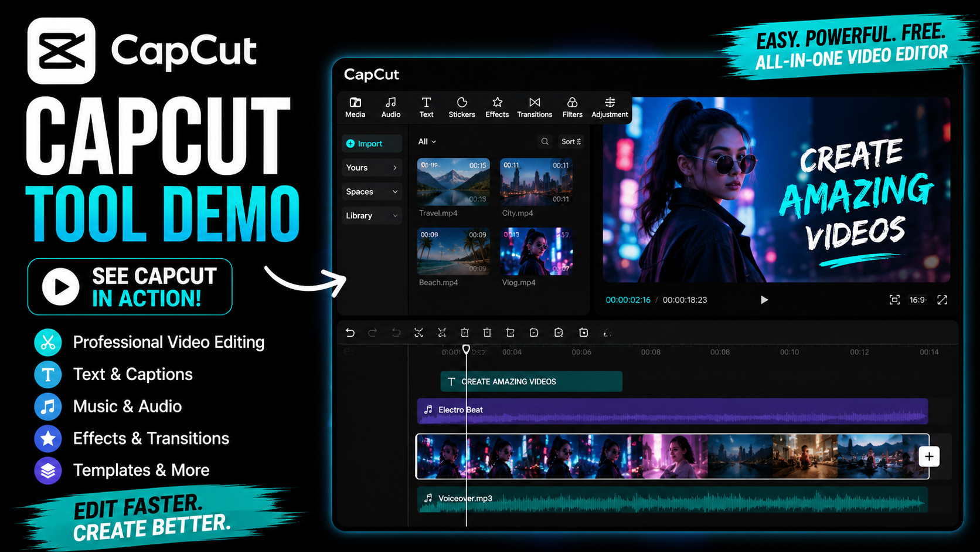Image resolution: width=980 pixels, height=552 pixels.
Task: Click the Travel.mp4 file name
Action: pos(438,213)
